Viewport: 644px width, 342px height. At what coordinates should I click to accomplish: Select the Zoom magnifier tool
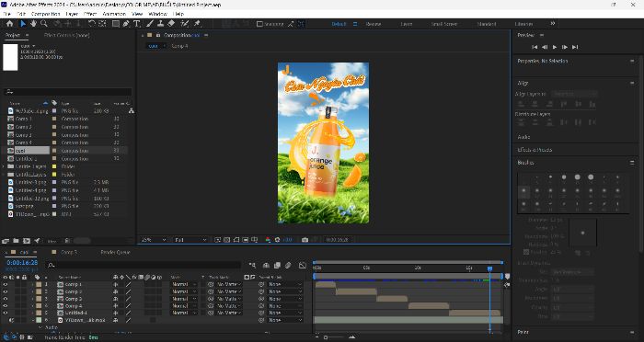pyautogui.click(x=43, y=24)
